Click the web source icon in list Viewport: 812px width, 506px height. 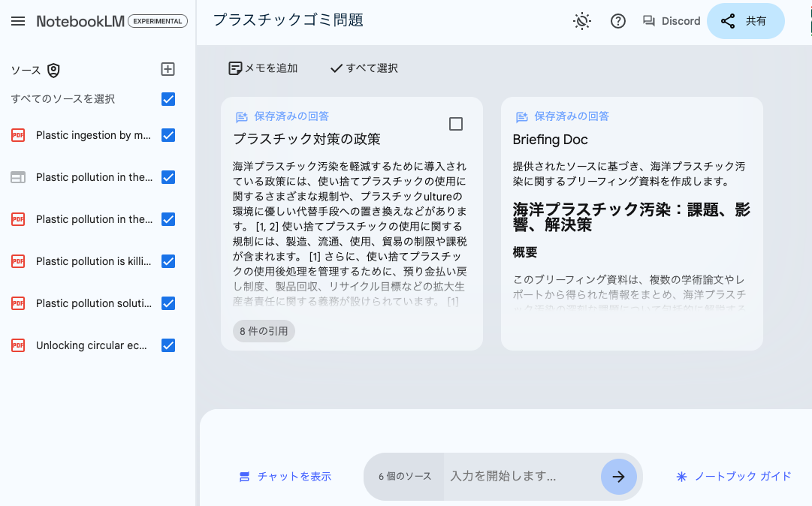(18, 177)
